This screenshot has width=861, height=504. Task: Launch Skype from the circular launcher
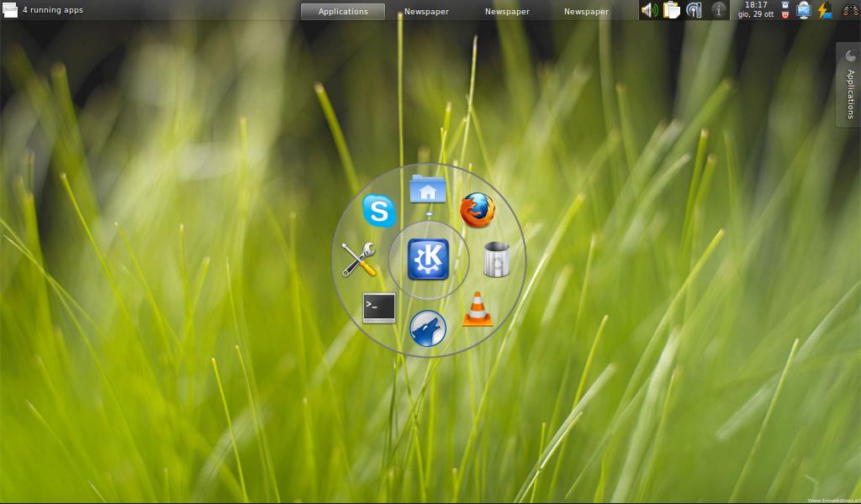click(379, 211)
